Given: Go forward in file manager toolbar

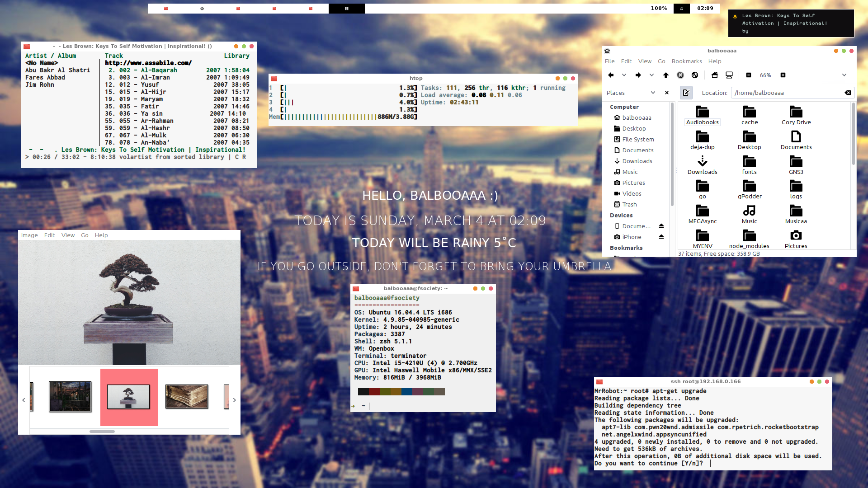Looking at the screenshot, I should [x=638, y=75].
